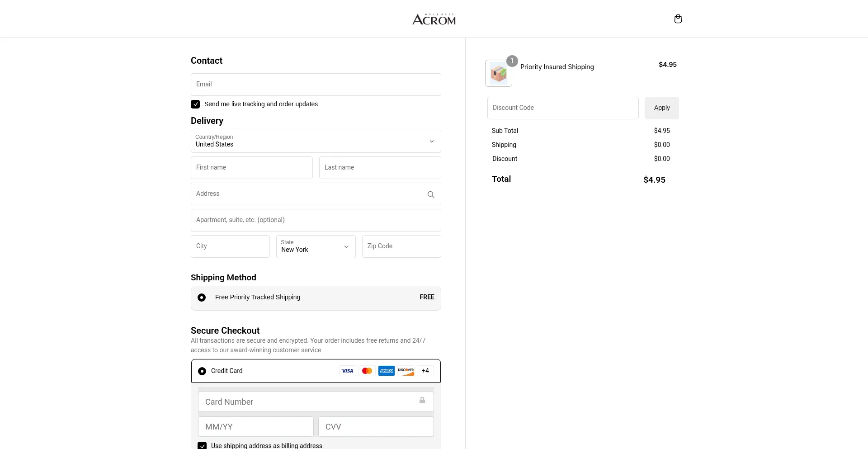
Task: Click the Discount Code field
Action: [x=563, y=108]
